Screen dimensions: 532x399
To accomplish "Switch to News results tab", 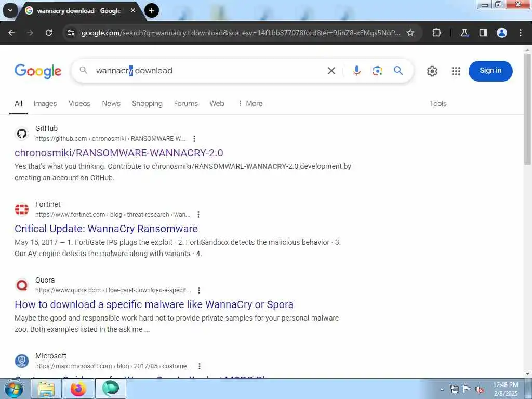I will 111,103.
